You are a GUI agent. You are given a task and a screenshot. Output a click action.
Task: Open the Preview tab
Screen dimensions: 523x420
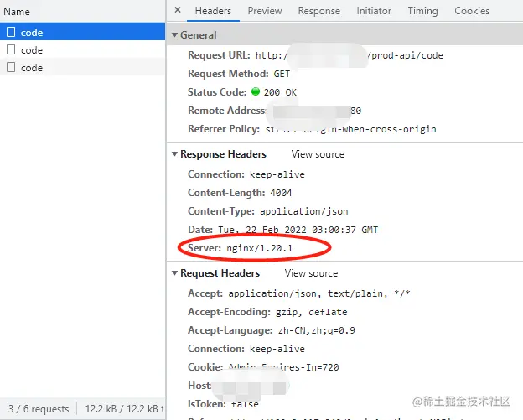pyautogui.click(x=265, y=11)
